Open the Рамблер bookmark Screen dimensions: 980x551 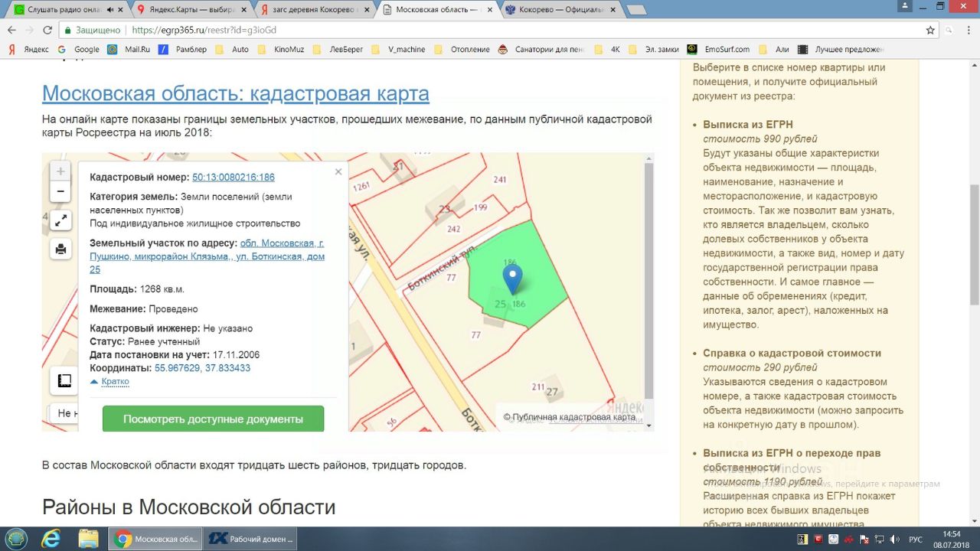[x=182, y=49]
